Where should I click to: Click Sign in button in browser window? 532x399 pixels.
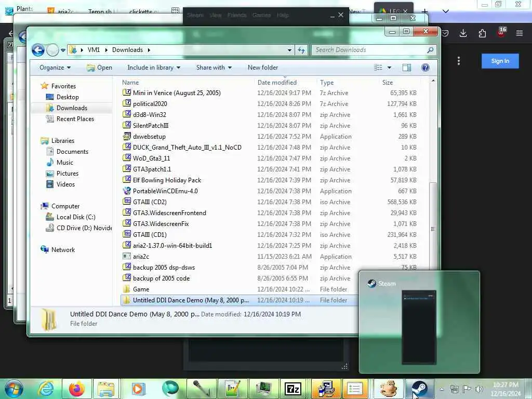[500, 61]
